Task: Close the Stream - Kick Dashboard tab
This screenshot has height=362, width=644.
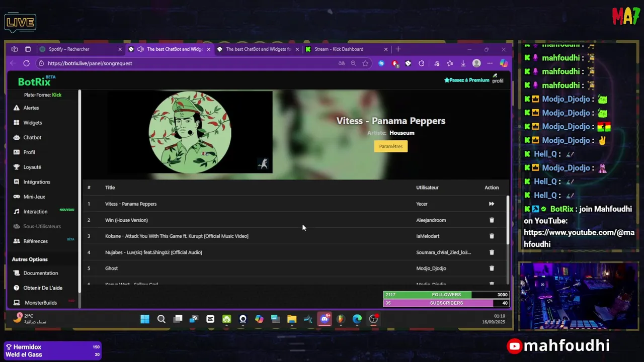Action: click(386, 49)
